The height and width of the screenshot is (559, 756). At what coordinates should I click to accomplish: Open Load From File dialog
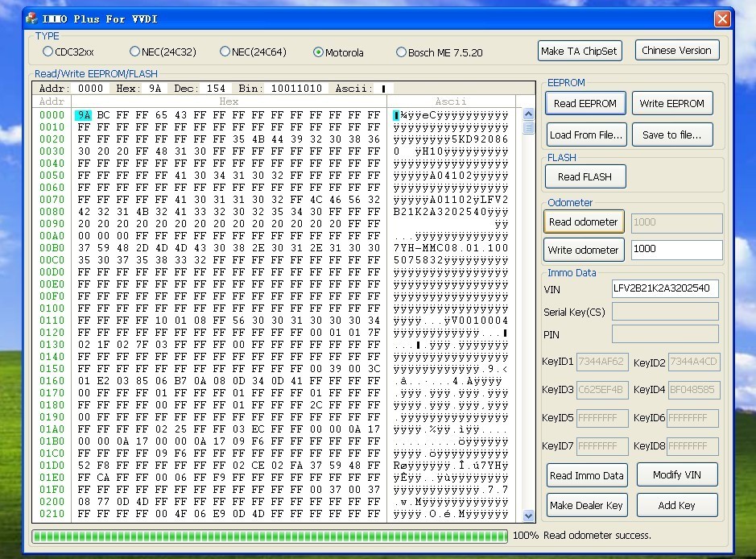tap(586, 135)
